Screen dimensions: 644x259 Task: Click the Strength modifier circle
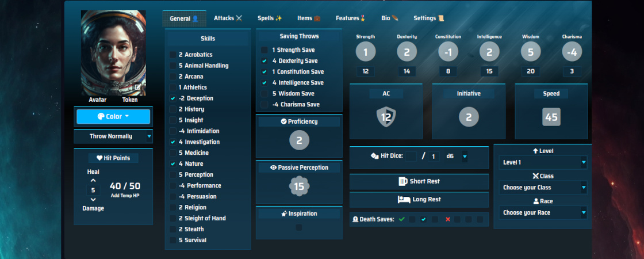click(366, 52)
